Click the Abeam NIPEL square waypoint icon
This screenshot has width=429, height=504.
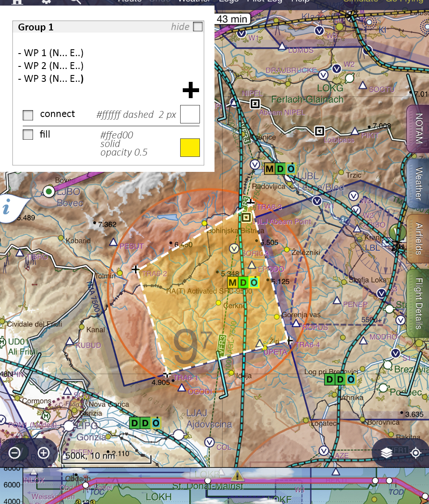pyautogui.click(x=255, y=104)
